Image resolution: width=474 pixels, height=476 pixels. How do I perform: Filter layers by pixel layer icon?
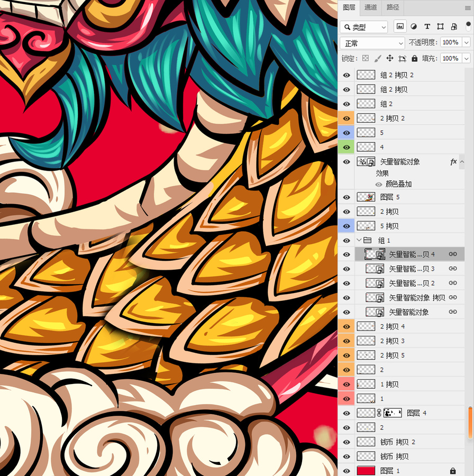tap(400, 26)
